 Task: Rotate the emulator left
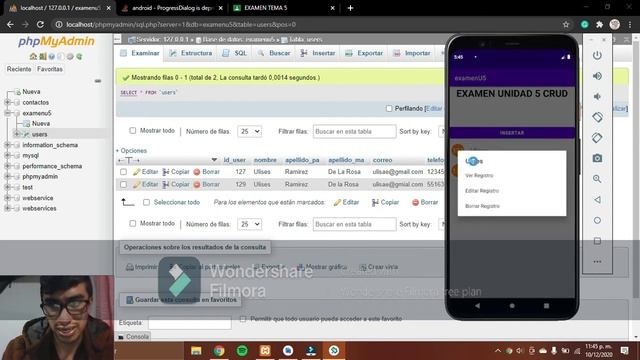point(597,117)
